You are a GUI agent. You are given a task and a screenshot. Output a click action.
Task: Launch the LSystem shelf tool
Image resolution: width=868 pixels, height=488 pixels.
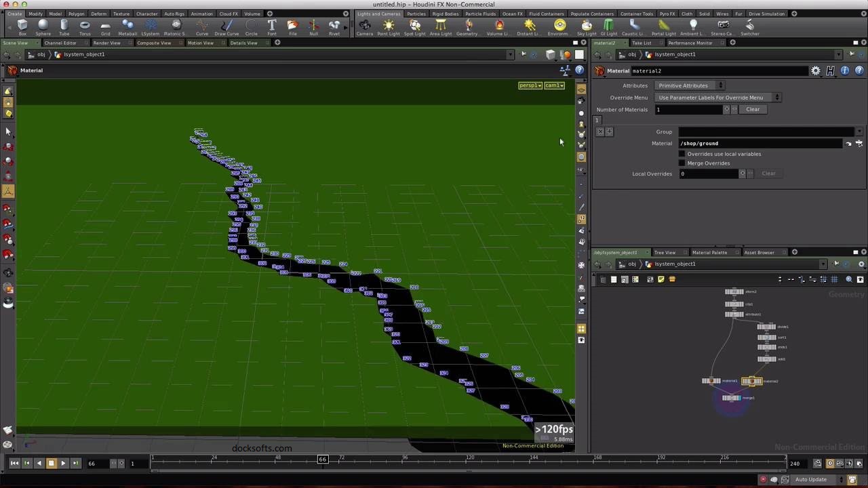pos(151,27)
